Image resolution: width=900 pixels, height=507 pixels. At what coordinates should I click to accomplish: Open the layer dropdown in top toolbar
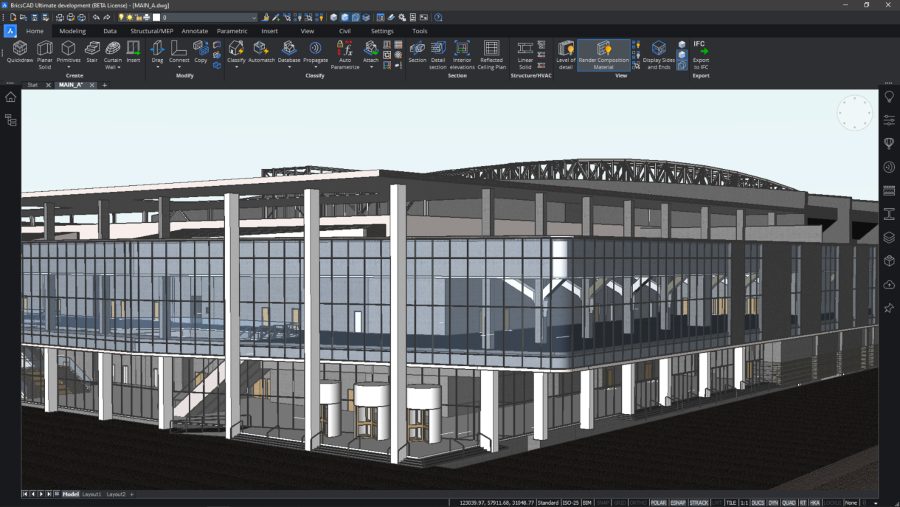[x=208, y=18]
